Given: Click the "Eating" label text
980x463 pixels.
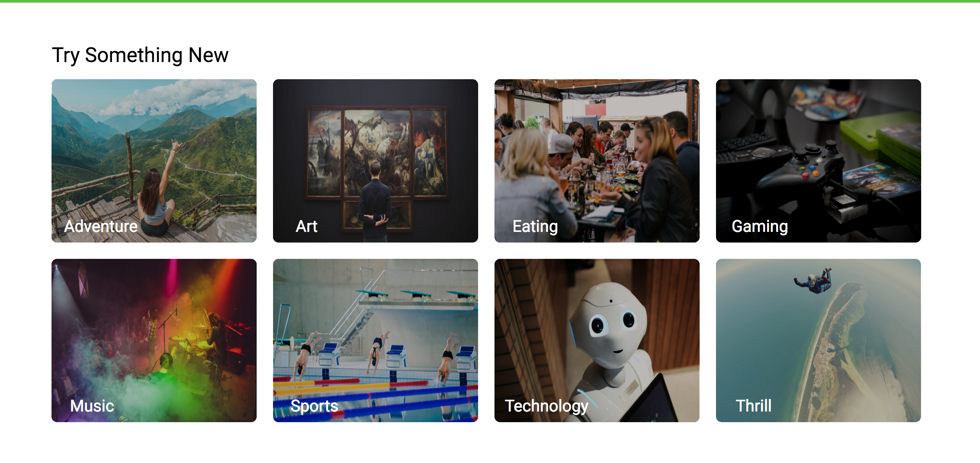Looking at the screenshot, I should [x=535, y=227].
